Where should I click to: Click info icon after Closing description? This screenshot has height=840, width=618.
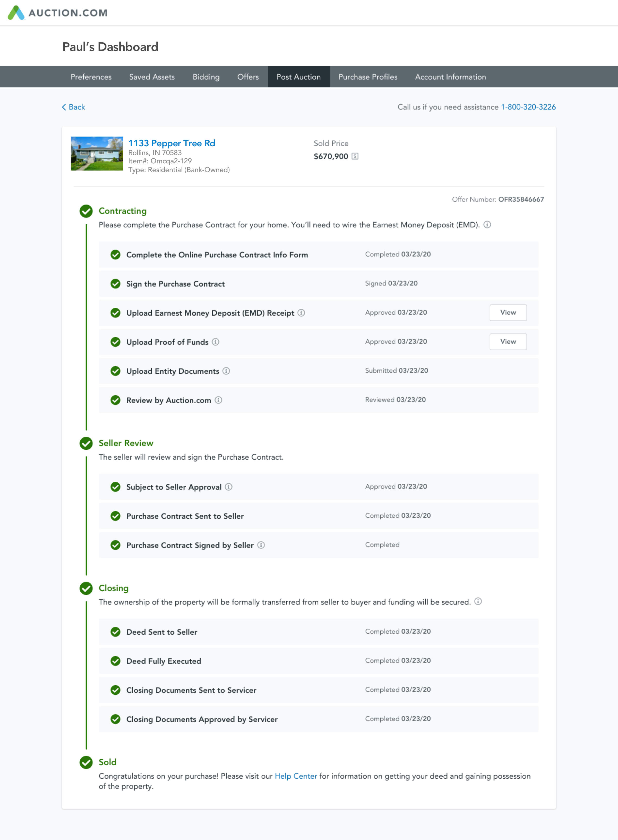(478, 602)
